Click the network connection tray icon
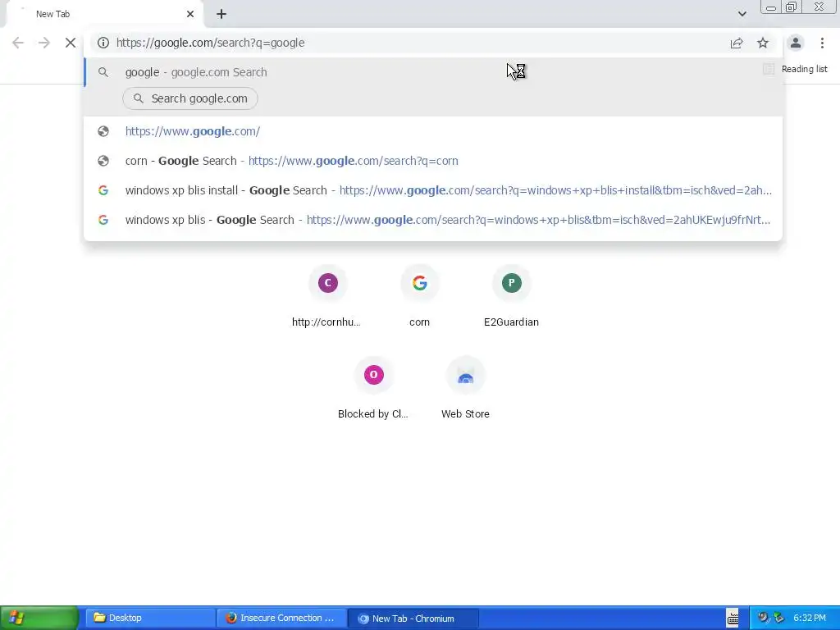The width and height of the screenshot is (840, 630). coord(779,618)
